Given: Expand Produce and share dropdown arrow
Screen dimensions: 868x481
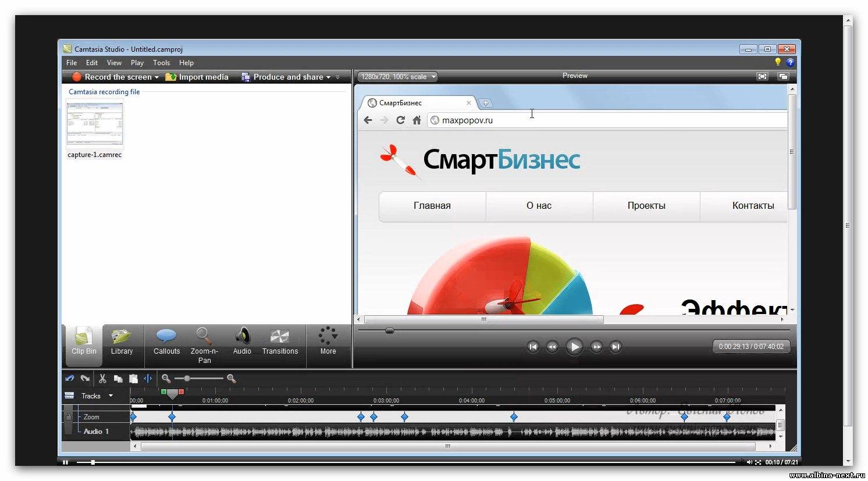Looking at the screenshot, I should tap(328, 77).
